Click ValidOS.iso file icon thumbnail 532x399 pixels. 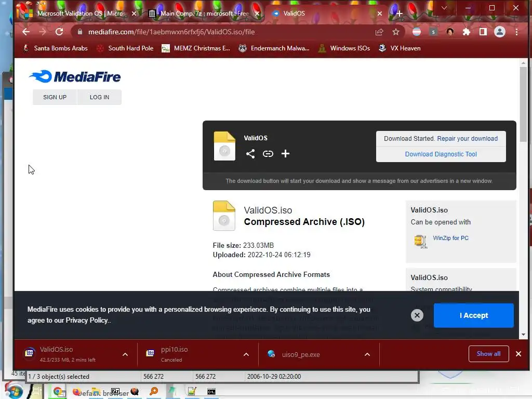(224, 216)
